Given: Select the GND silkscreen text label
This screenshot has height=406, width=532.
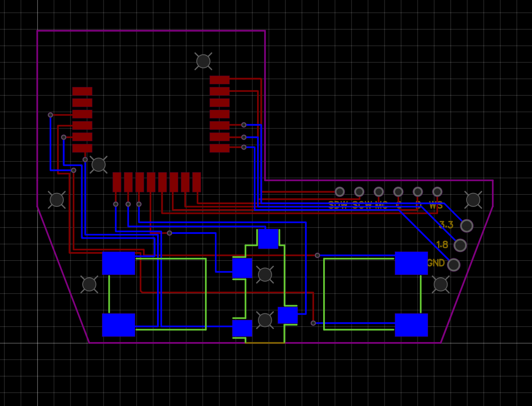Looking at the screenshot, I should [x=435, y=263].
